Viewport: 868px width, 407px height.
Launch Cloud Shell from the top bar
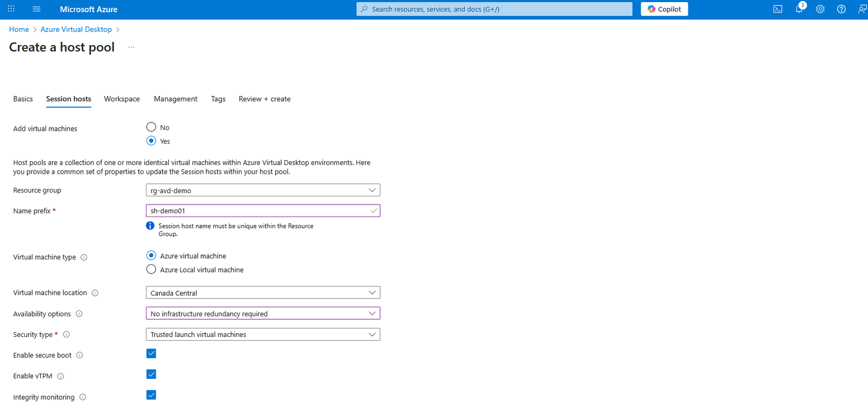(777, 9)
